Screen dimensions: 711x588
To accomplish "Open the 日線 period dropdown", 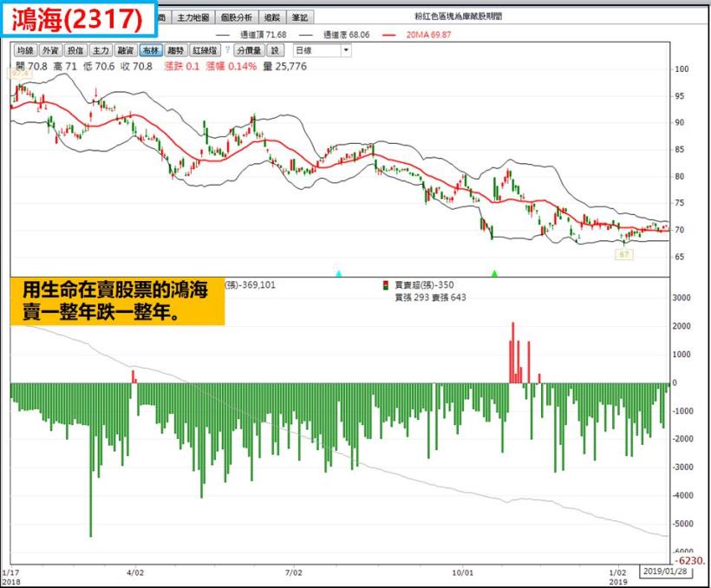I will 323,50.
